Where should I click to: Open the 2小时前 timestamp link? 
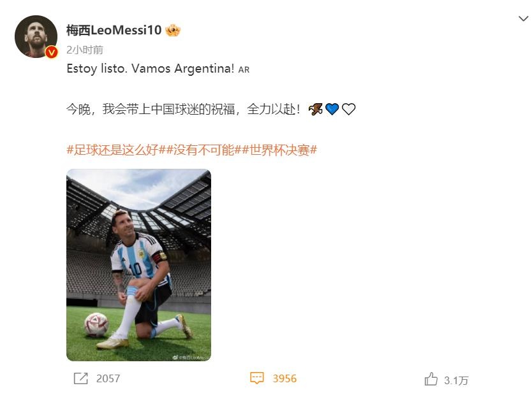click(x=85, y=50)
